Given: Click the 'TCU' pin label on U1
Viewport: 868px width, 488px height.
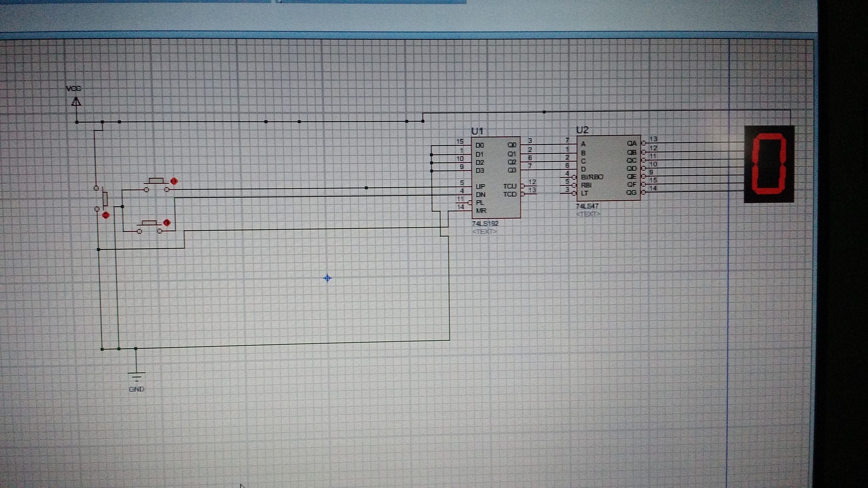Looking at the screenshot, I should point(510,186).
